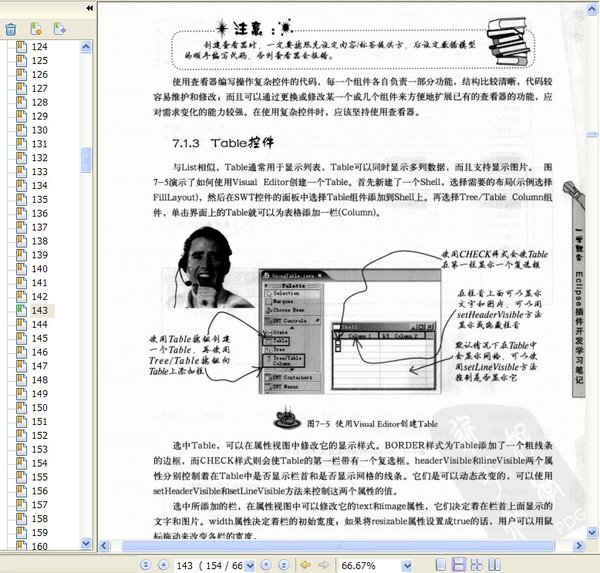Select bookmark 130

[39, 130]
